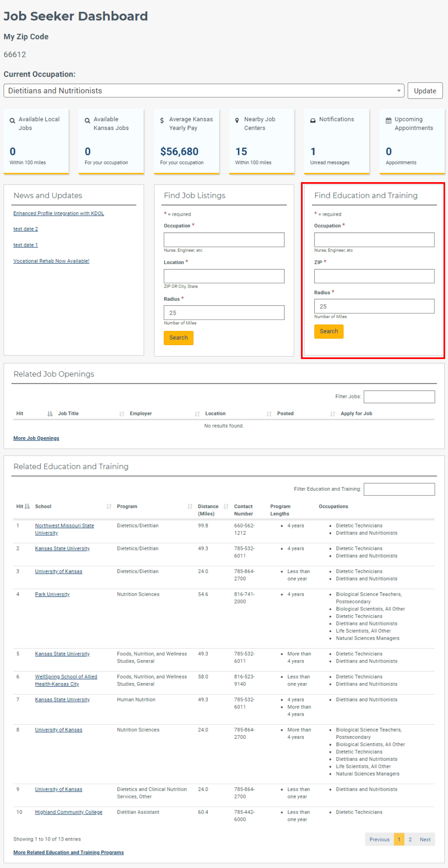Go to the Next results page
Image resolution: width=448 pixels, height=868 pixels.
[425, 839]
